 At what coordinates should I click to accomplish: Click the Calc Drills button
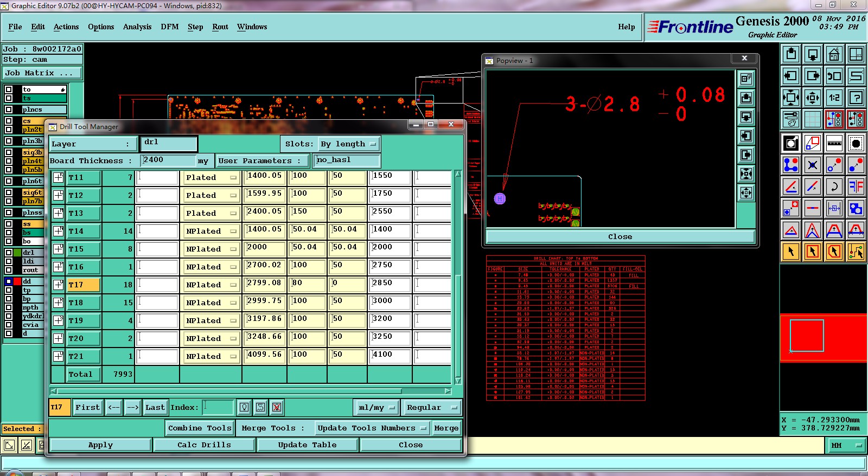tap(204, 445)
